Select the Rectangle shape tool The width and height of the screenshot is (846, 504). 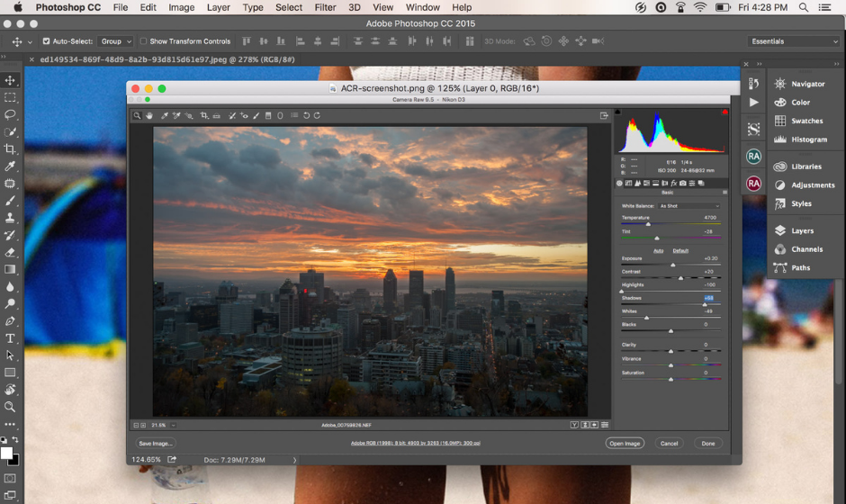pos(10,373)
